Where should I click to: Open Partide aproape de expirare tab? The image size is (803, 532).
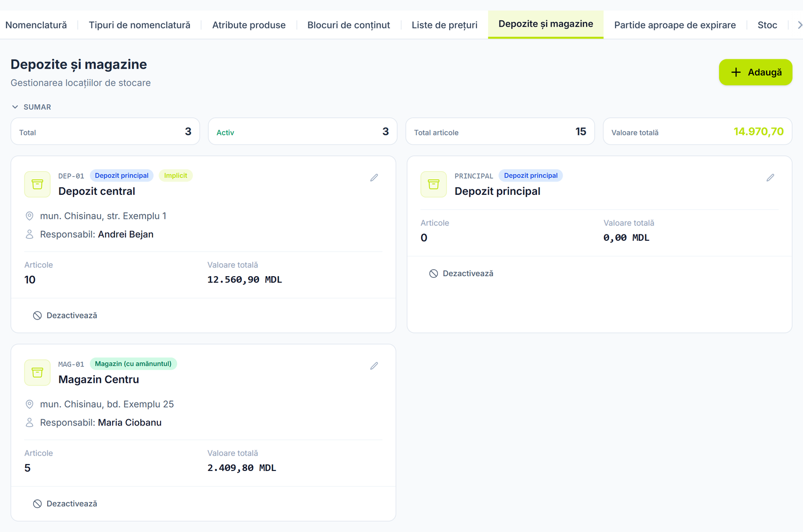click(x=675, y=25)
